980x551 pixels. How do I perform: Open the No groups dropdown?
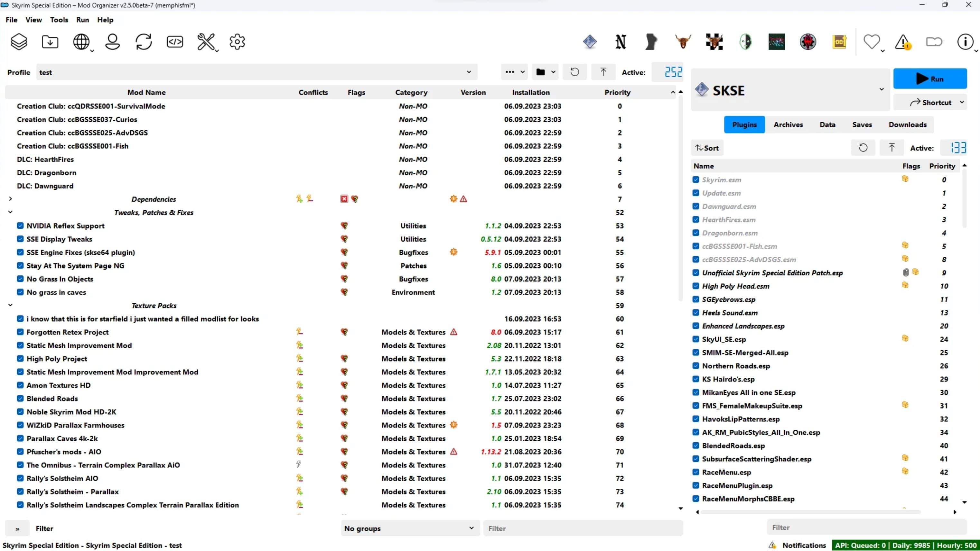[x=409, y=528]
